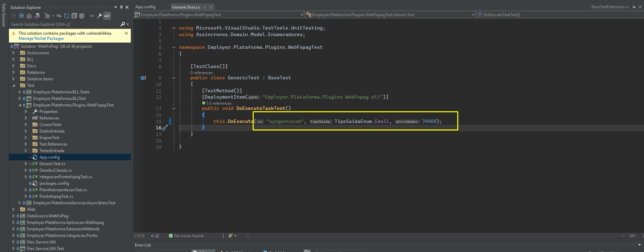
Task: Open the type navigation dropdown GenericTest
Action: (x=390, y=15)
